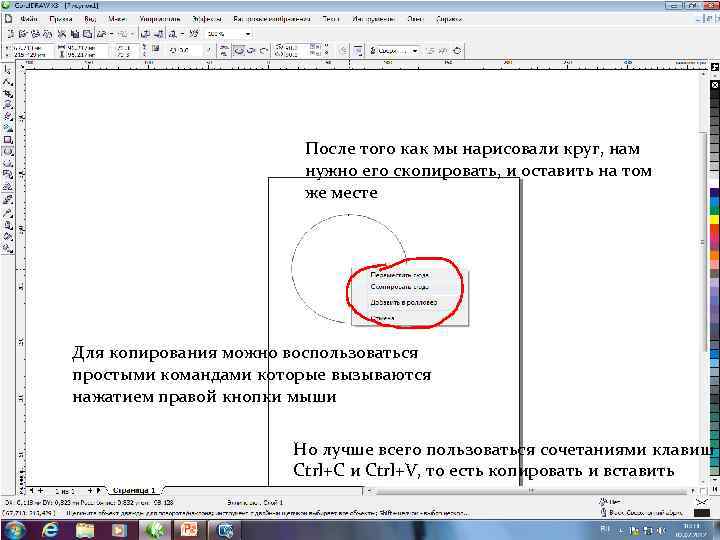Select the Shape tool

(x=8, y=82)
